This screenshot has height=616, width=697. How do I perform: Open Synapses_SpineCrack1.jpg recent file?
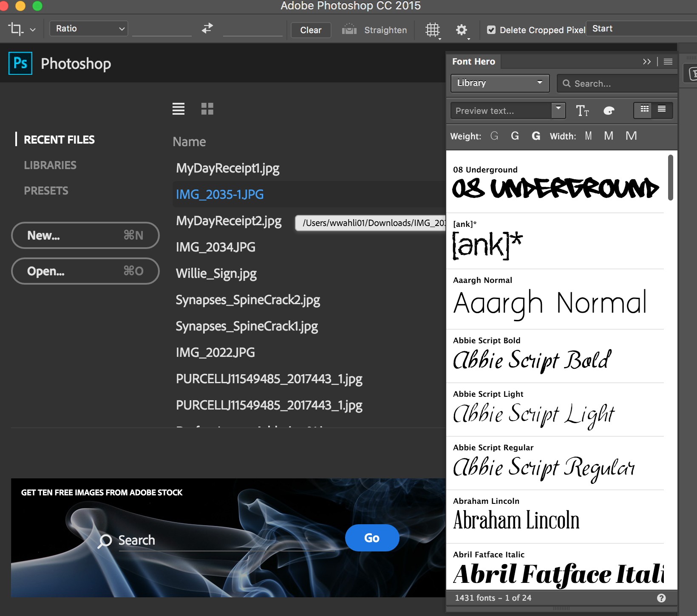click(x=247, y=326)
